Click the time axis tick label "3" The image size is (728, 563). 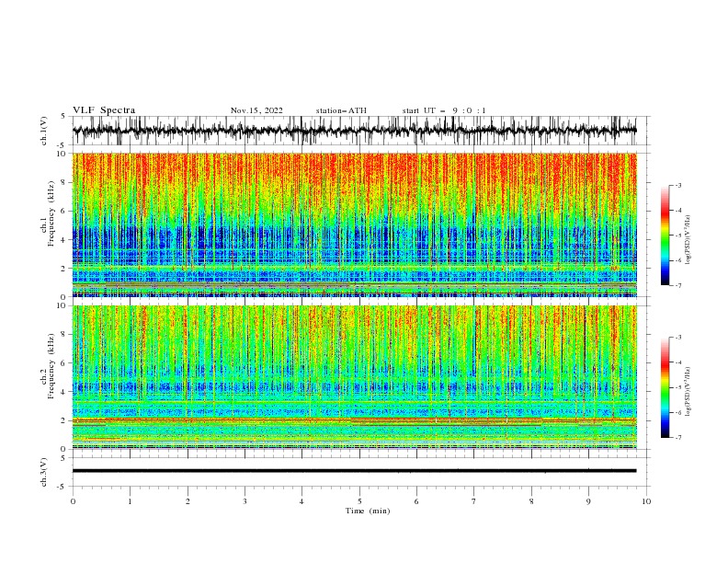(245, 501)
